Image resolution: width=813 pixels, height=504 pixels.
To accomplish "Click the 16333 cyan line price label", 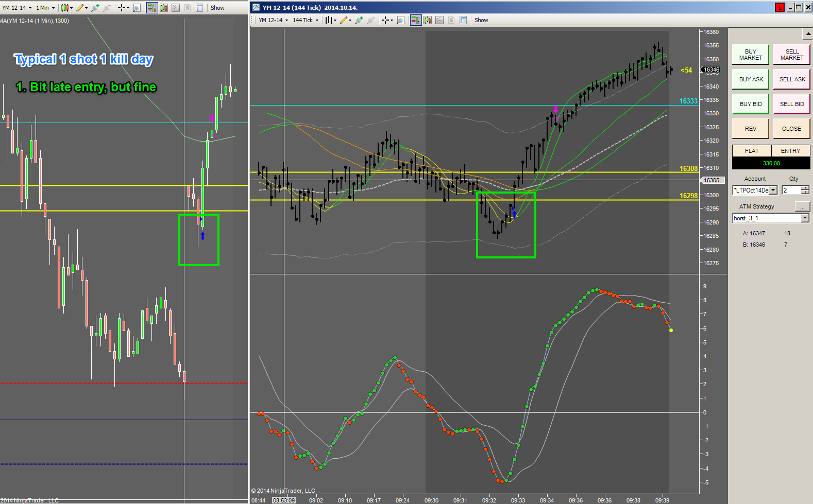I will (x=688, y=101).
